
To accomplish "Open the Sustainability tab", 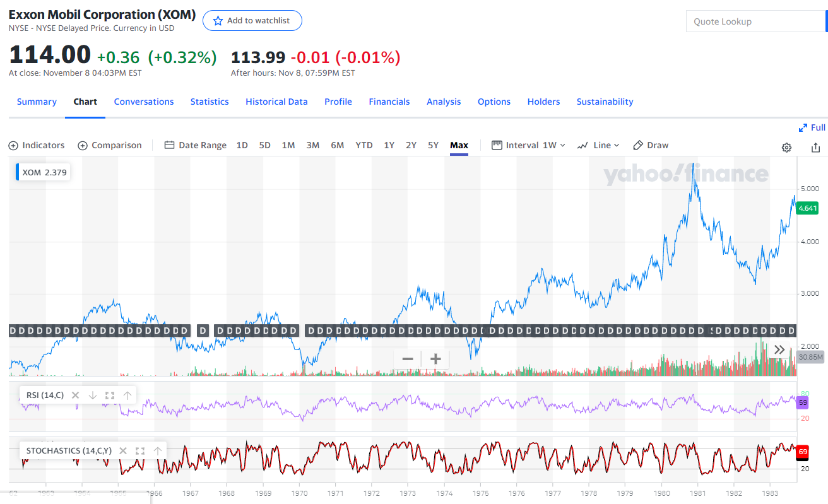I will 605,102.
